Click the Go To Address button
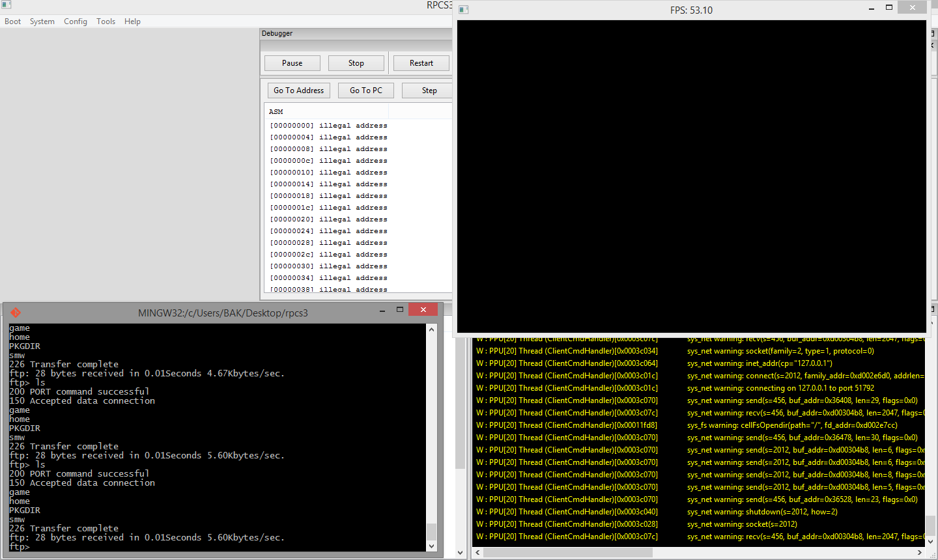 click(298, 91)
